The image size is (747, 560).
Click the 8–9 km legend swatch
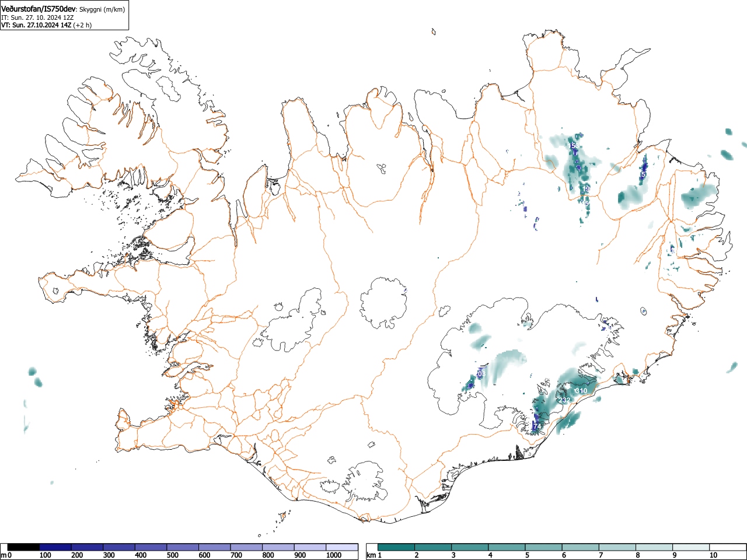pos(654,547)
